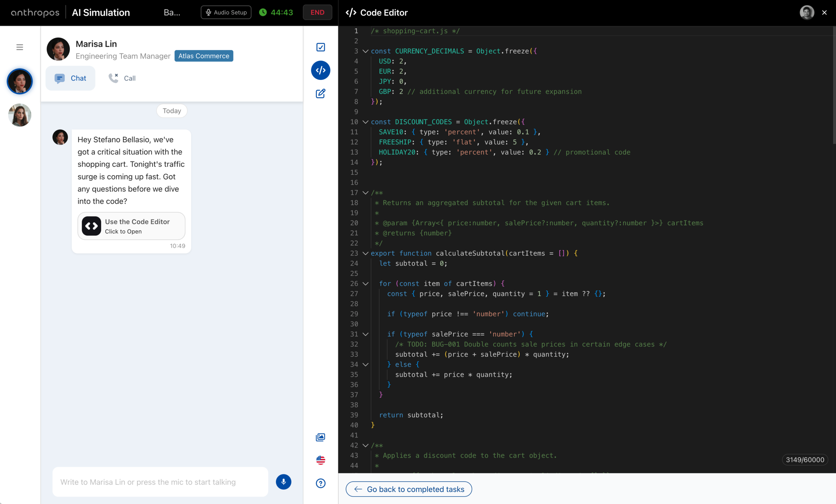Click the JPY: 0 currency line
The image size is (836, 504).
[x=393, y=81]
